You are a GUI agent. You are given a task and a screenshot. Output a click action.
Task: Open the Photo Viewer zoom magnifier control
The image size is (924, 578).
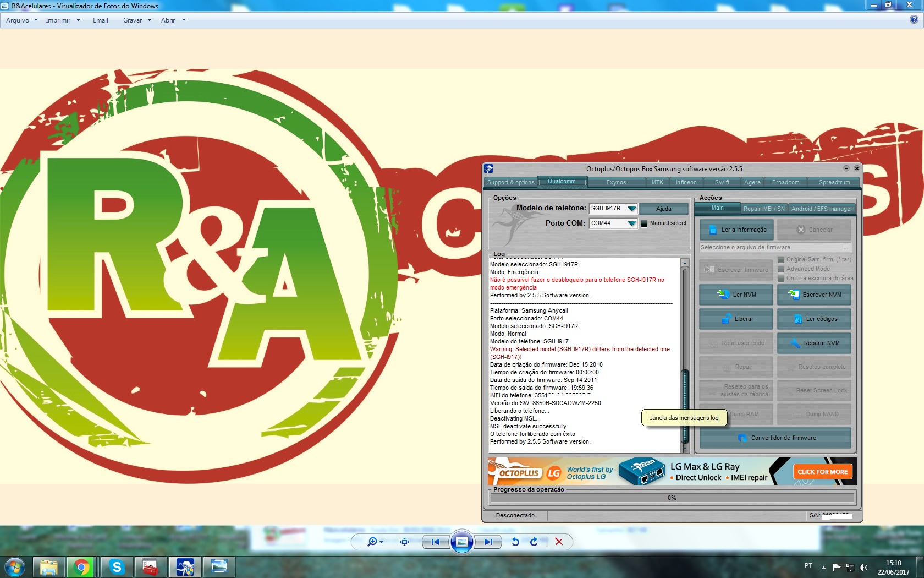click(x=375, y=542)
